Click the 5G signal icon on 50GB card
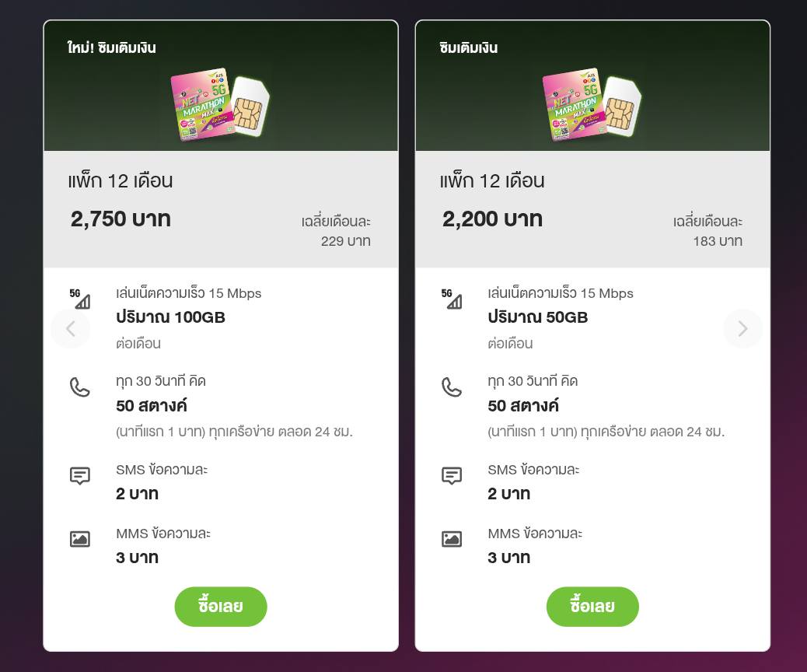Image resolution: width=807 pixels, height=672 pixels. click(x=452, y=299)
